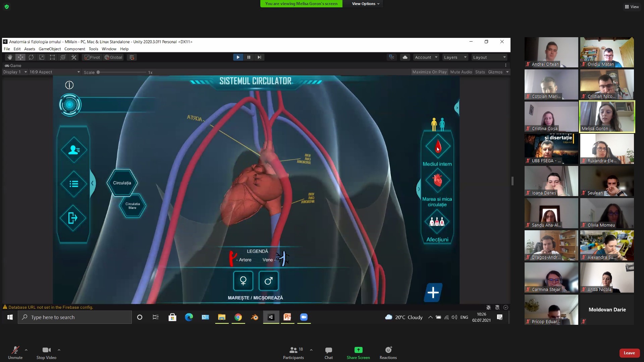644x362 pixels.
Task: Open the profile diamond icon in left panel
Action: click(74, 150)
